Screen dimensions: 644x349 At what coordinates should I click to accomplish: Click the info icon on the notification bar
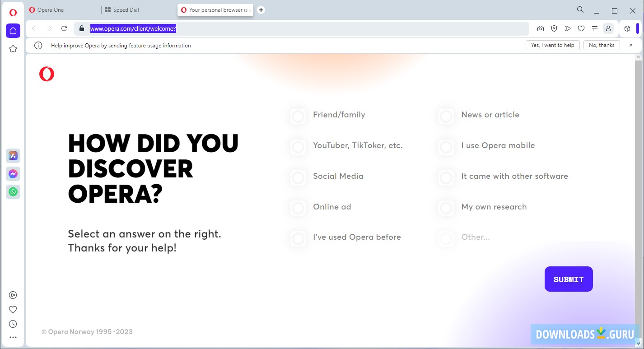pyautogui.click(x=38, y=46)
